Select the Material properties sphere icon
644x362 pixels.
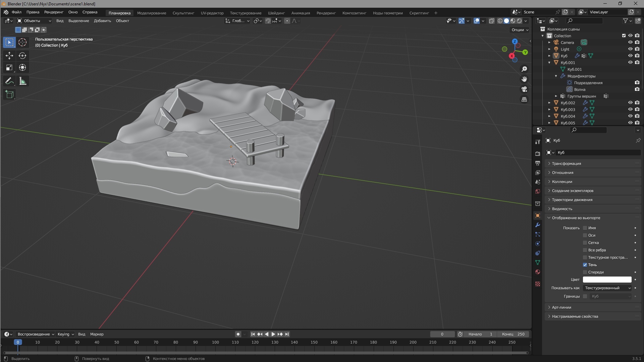pos(538,271)
